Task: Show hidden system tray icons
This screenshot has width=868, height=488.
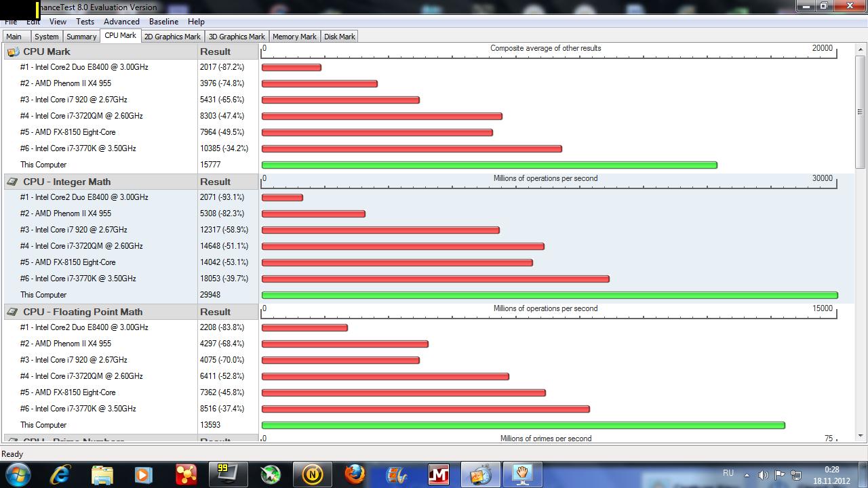Action: point(747,475)
